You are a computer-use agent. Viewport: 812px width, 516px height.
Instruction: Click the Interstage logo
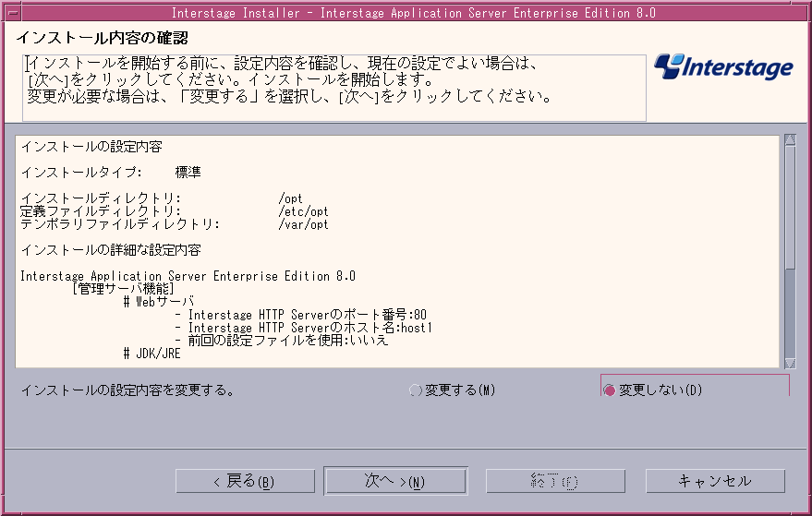[723, 66]
